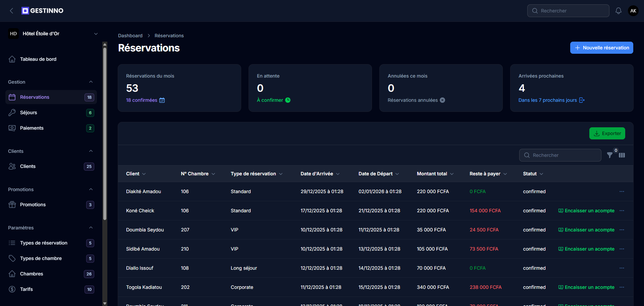The height and width of the screenshot is (306, 644).
Task: Click the cancel icon beside Réservations annulées
Action: click(x=442, y=100)
